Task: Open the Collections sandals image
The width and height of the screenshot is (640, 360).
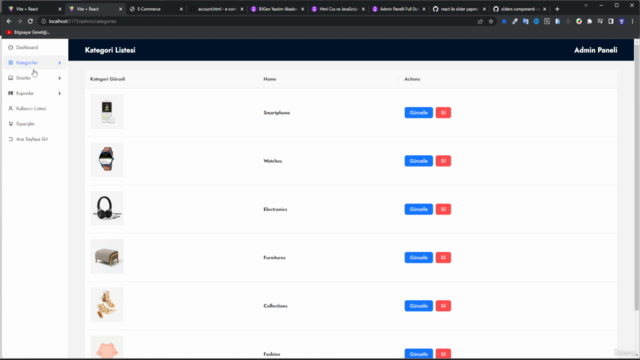Action: (107, 305)
